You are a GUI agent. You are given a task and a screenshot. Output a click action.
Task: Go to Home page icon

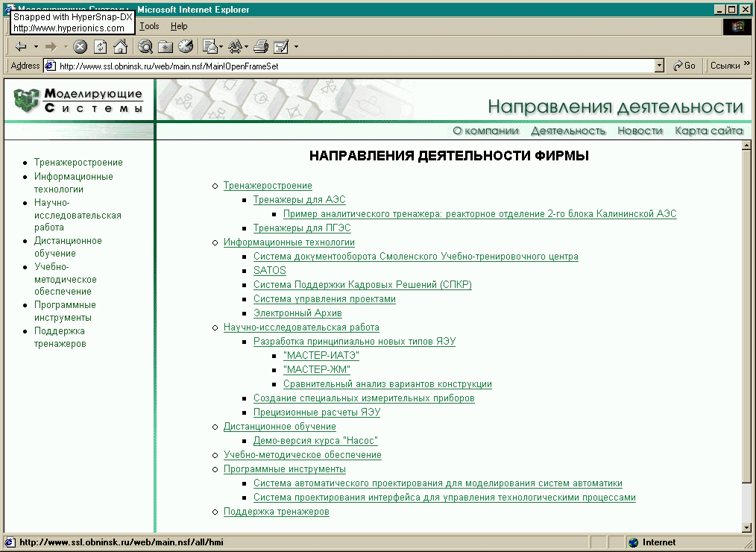tap(121, 47)
